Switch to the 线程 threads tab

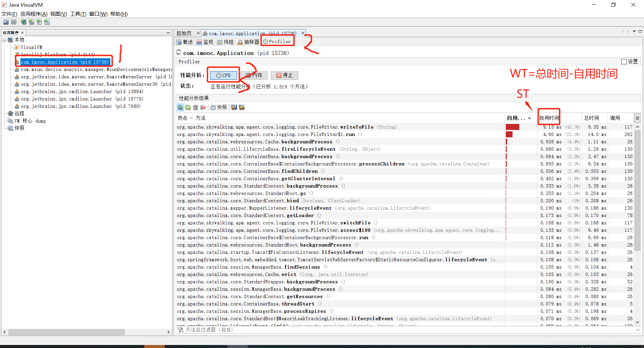[225, 42]
